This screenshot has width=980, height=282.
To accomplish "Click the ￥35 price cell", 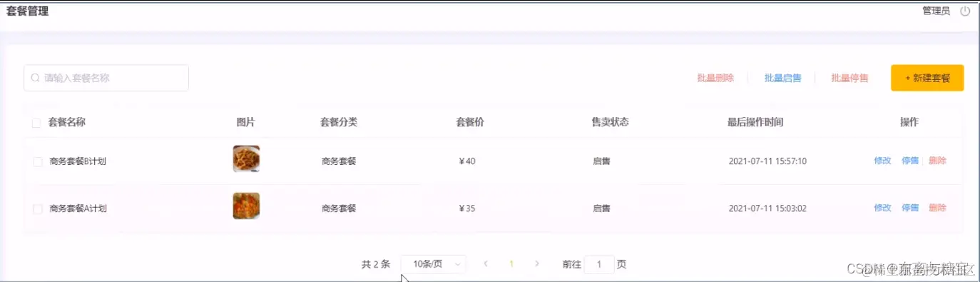I will coord(467,208).
